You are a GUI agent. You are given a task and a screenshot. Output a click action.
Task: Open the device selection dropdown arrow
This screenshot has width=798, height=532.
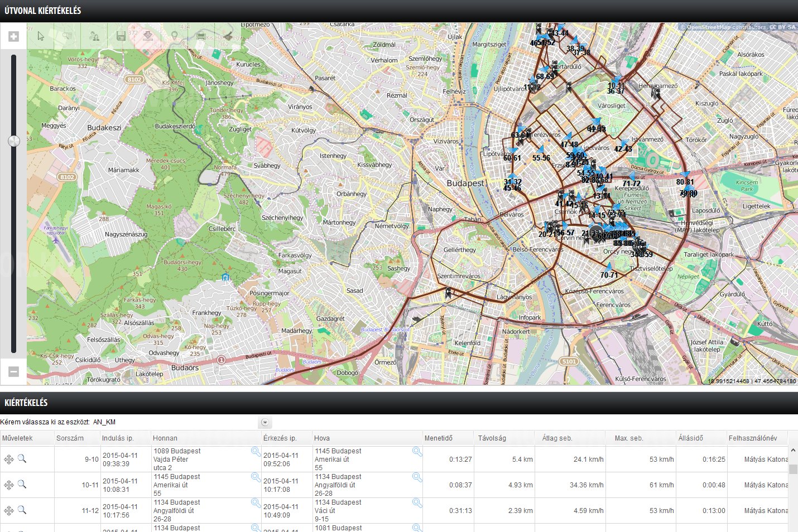pyautogui.click(x=265, y=423)
